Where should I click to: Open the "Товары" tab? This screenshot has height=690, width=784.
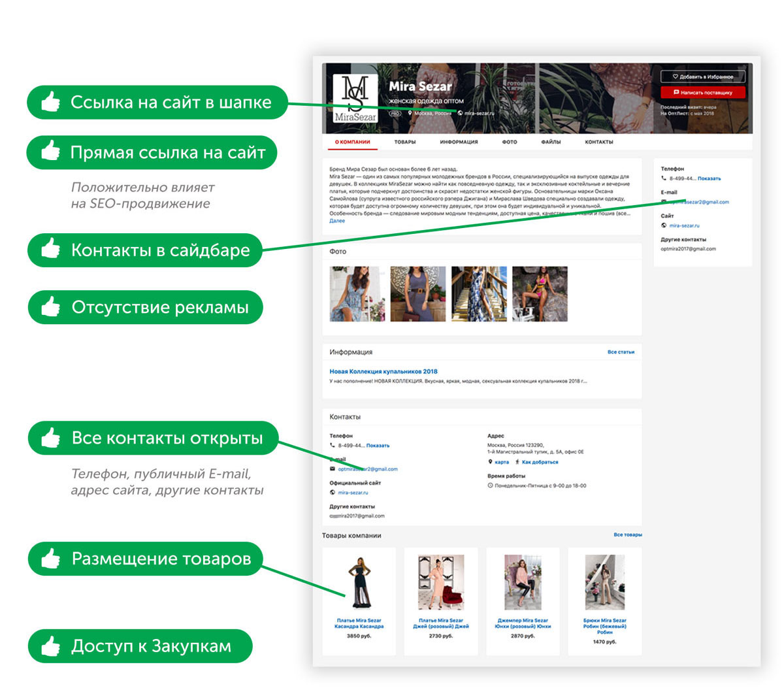[x=404, y=142]
